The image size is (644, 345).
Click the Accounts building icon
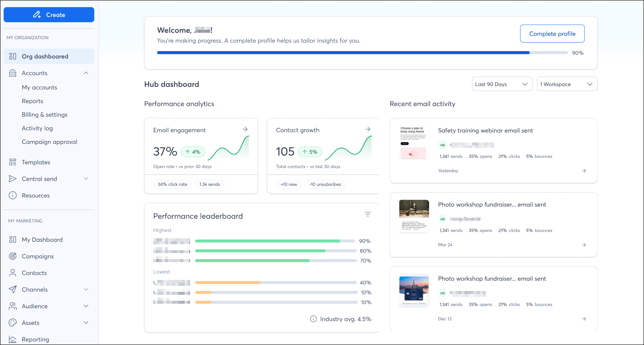[13, 73]
